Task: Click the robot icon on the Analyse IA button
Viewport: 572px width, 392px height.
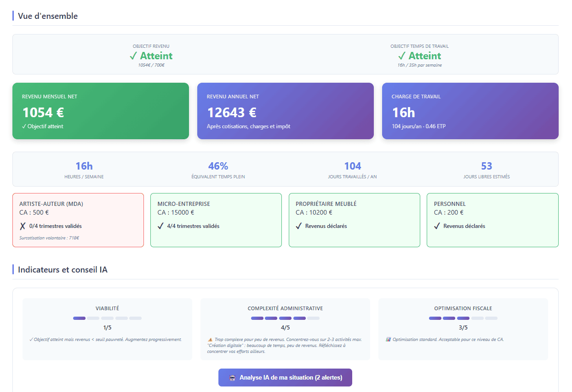Action: (x=232, y=378)
